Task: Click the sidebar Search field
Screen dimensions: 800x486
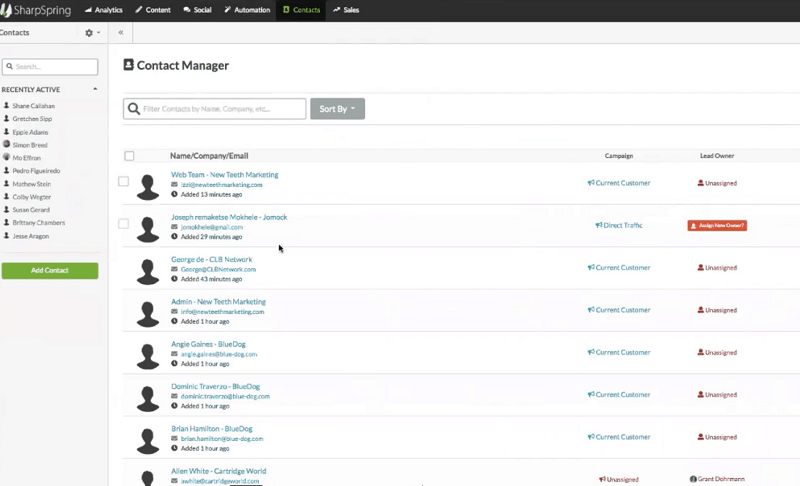Action: click(50, 67)
